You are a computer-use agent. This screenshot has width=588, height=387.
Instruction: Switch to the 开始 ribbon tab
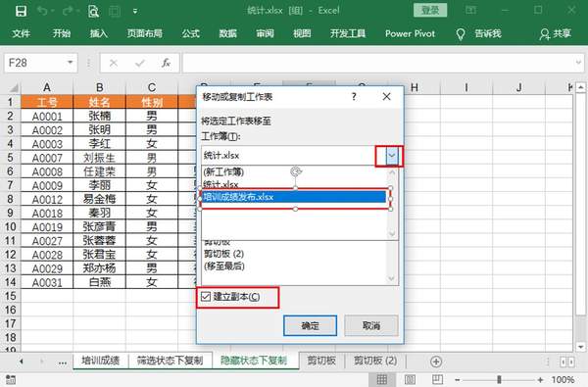62,33
